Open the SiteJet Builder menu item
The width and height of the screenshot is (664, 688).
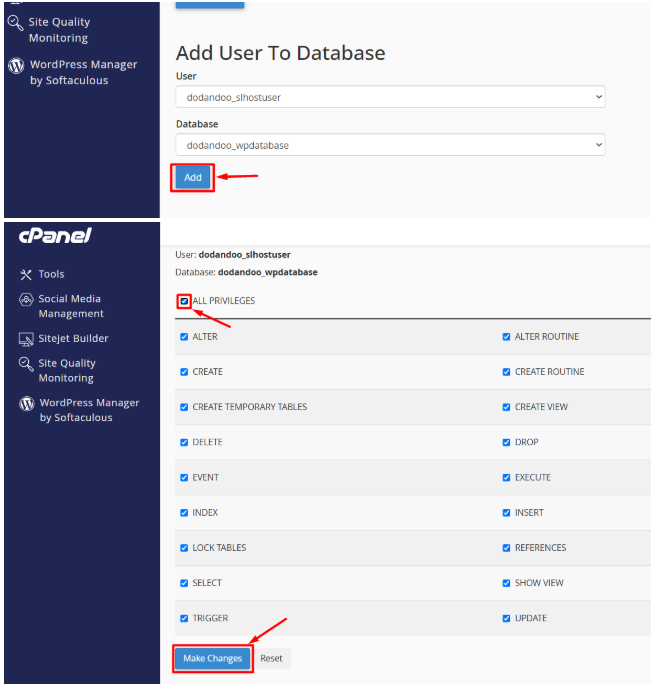point(73,339)
